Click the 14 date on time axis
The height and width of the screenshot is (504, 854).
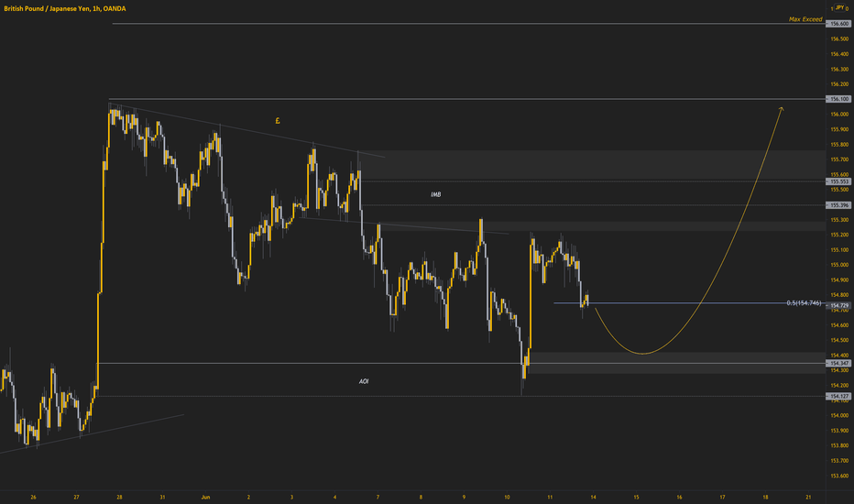tap(593, 497)
